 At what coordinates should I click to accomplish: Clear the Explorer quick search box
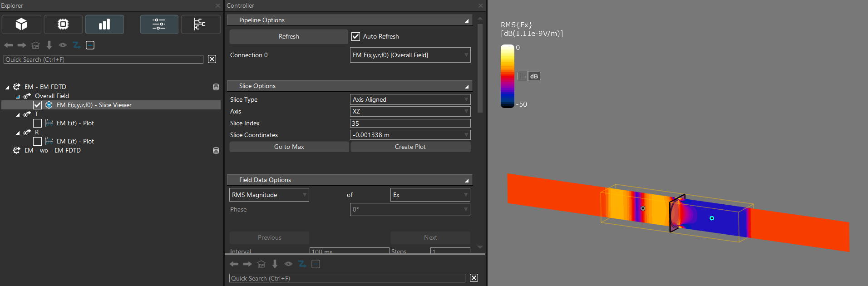coord(212,59)
